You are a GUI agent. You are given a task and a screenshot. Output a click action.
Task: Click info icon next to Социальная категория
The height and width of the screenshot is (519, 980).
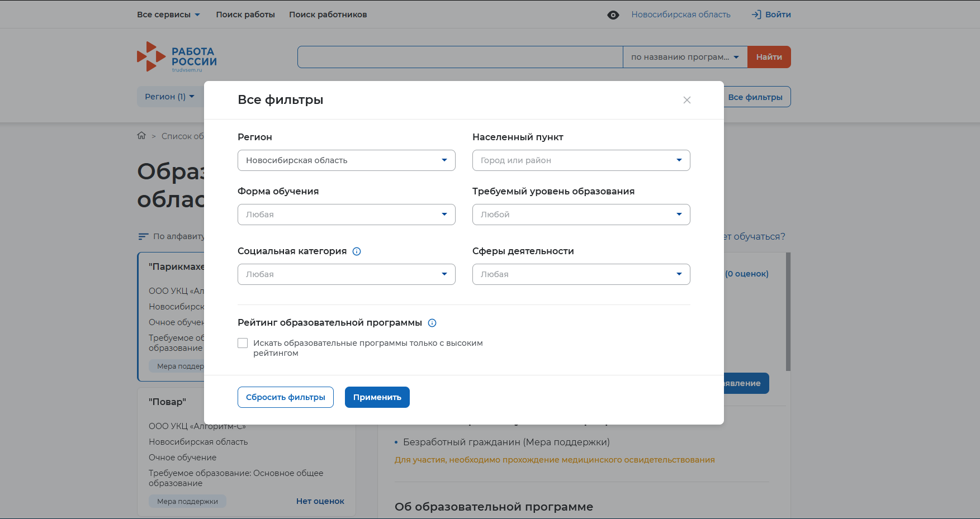click(357, 251)
